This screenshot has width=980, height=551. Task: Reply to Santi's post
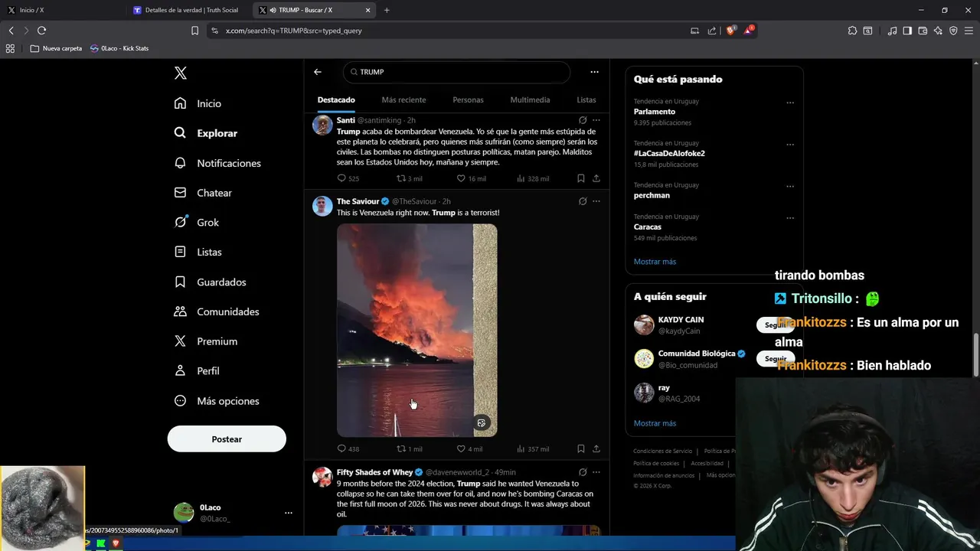click(x=348, y=178)
